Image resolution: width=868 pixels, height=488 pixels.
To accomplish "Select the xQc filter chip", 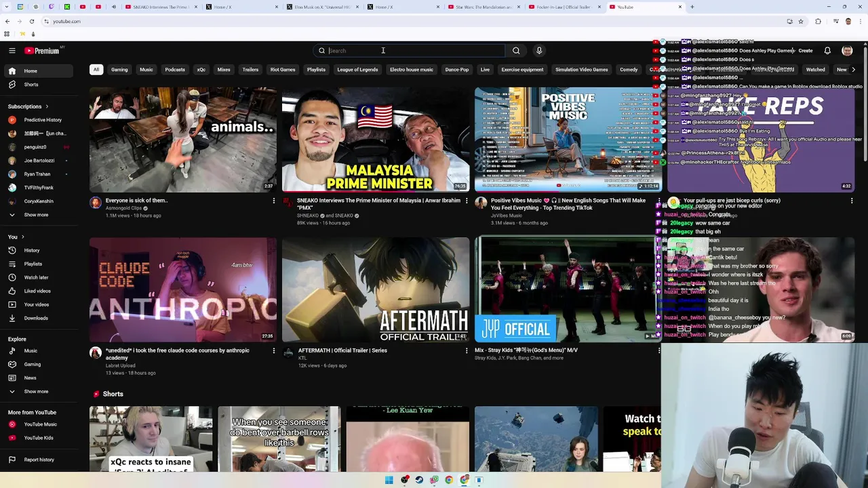I will tap(201, 70).
